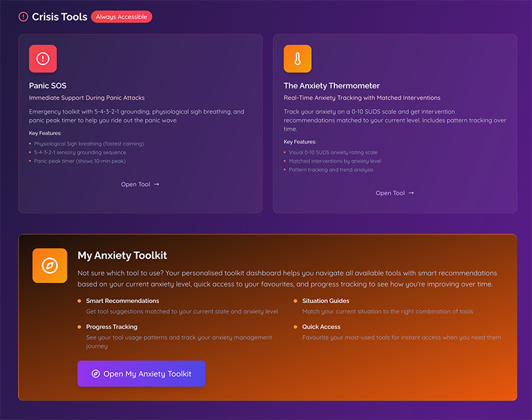Click the arrow icon beside Anxiety Thermometer Open Tool

coord(410,193)
